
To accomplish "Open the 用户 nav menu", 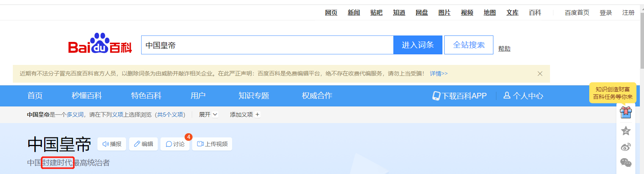I will click(198, 96).
